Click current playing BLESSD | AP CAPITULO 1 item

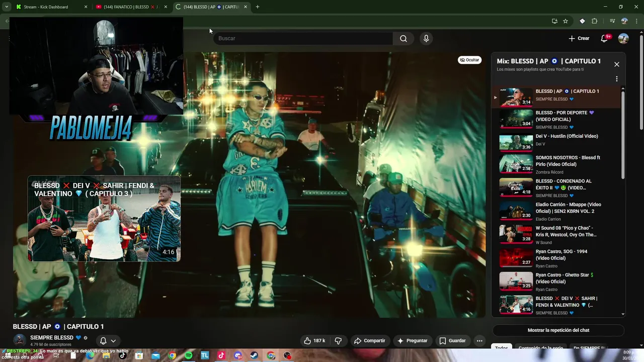[556, 97]
